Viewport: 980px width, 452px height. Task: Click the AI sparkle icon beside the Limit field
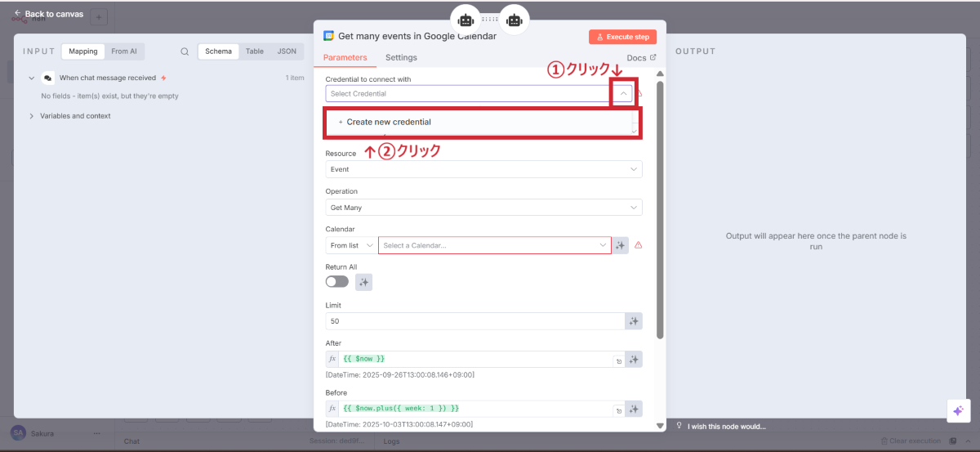[x=634, y=321]
